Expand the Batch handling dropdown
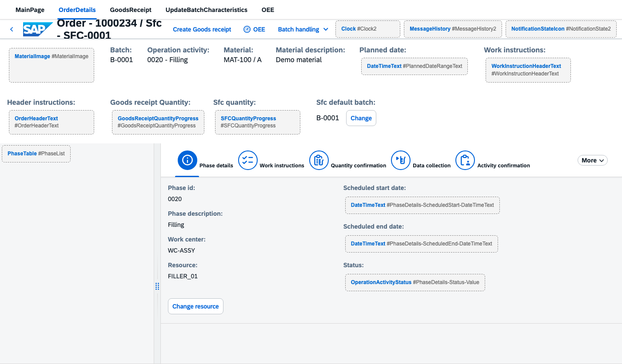622x364 pixels. point(303,29)
